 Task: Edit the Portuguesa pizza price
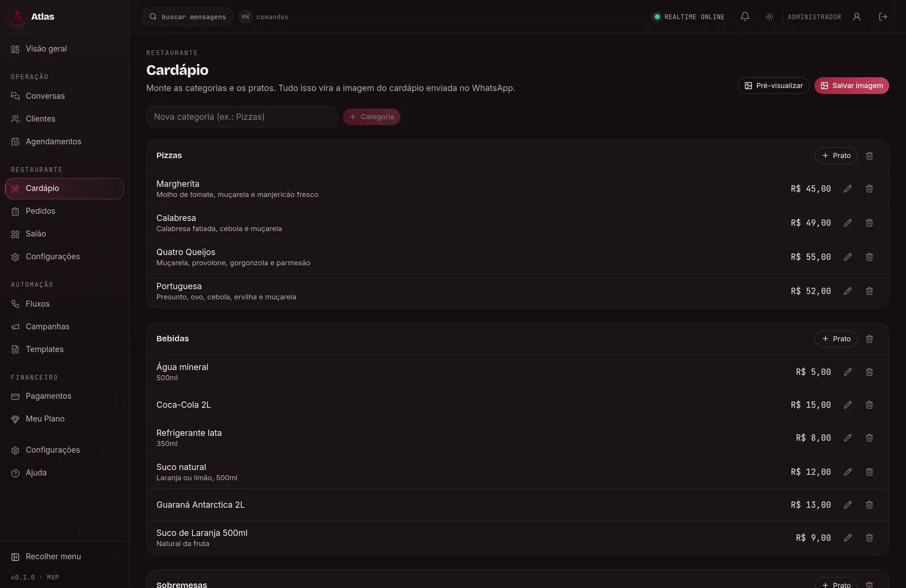(x=848, y=291)
